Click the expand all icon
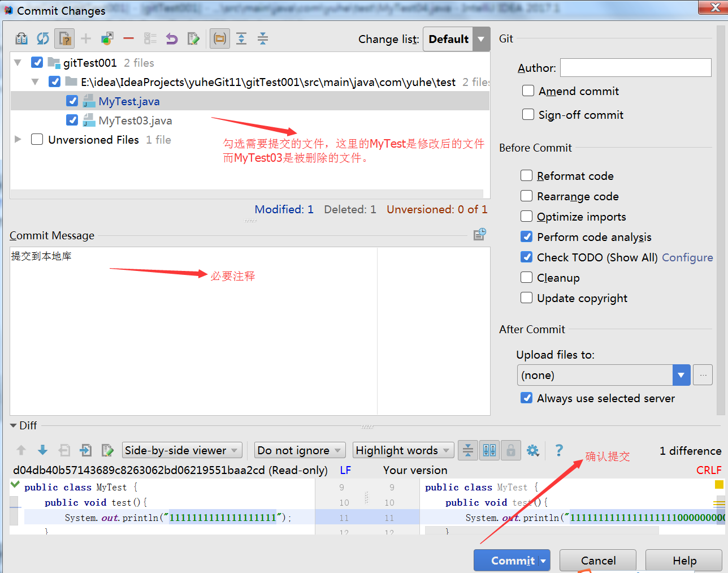This screenshot has height=573, width=728. [241, 38]
